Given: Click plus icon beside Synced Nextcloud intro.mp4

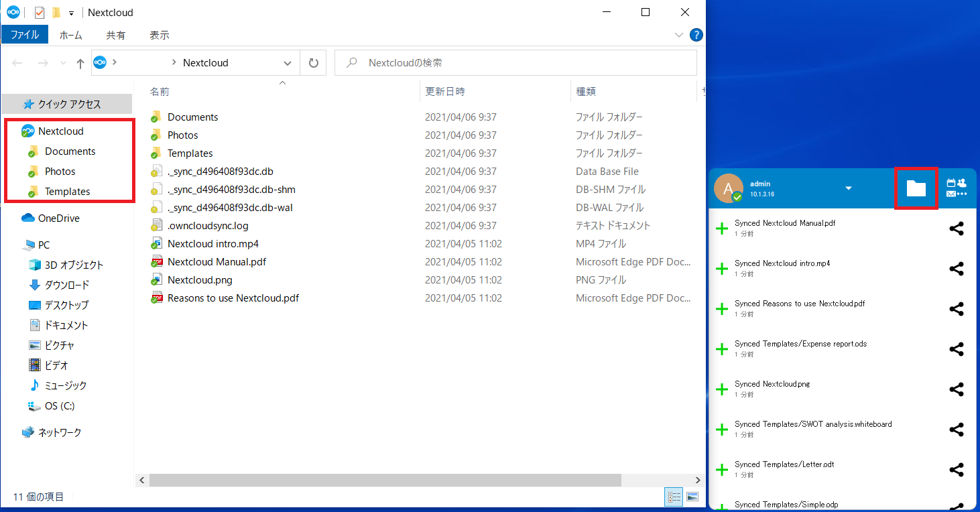Looking at the screenshot, I should (x=722, y=269).
